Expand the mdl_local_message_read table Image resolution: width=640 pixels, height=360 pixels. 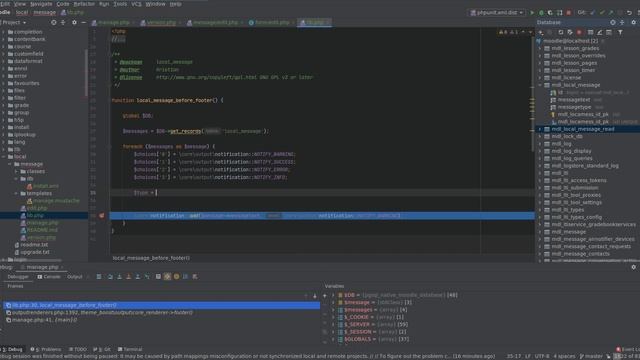540,129
